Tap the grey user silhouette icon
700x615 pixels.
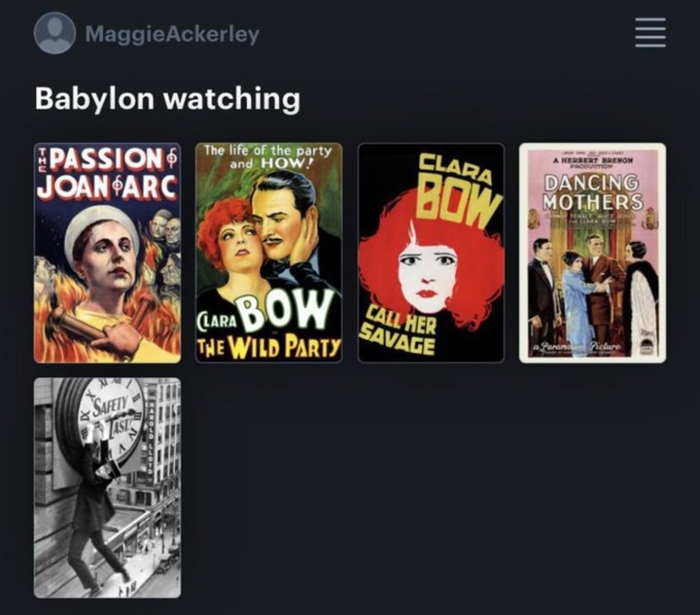pos(54,33)
